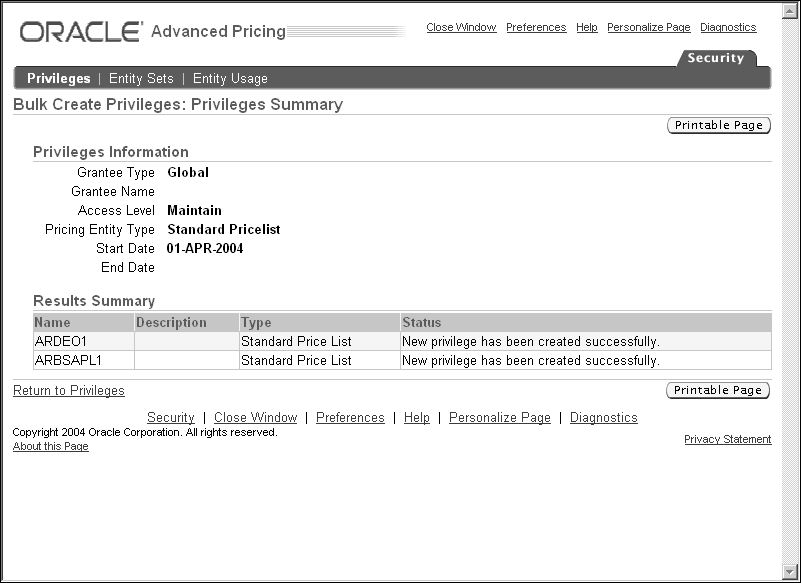The width and height of the screenshot is (801, 583).
Task: Click the vertical scrollbar track
Action: (789, 291)
